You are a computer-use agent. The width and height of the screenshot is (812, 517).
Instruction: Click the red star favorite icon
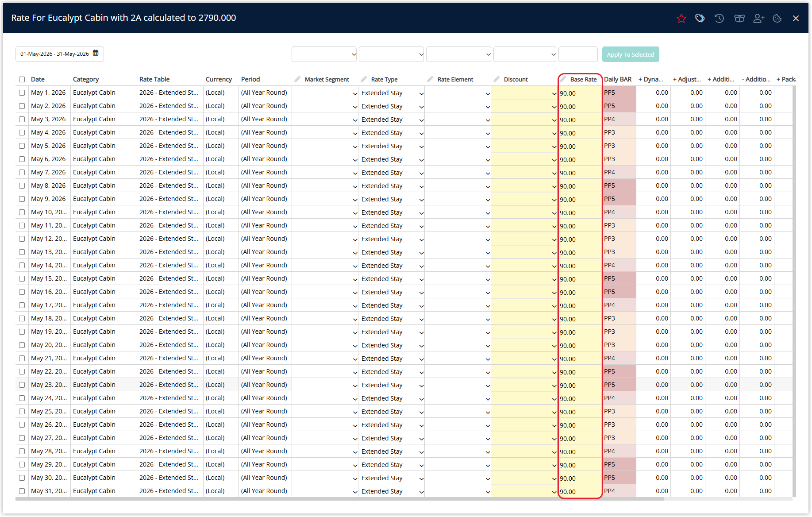(x=681, y=18)
